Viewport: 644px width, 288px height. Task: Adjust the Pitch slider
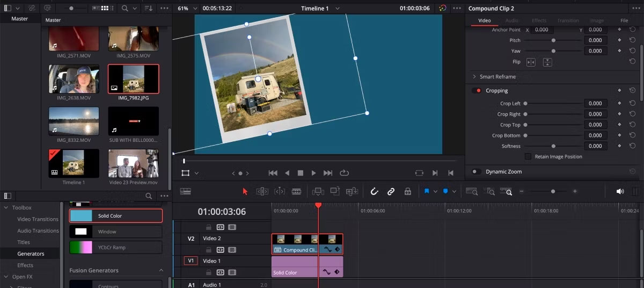click(554, 40)
